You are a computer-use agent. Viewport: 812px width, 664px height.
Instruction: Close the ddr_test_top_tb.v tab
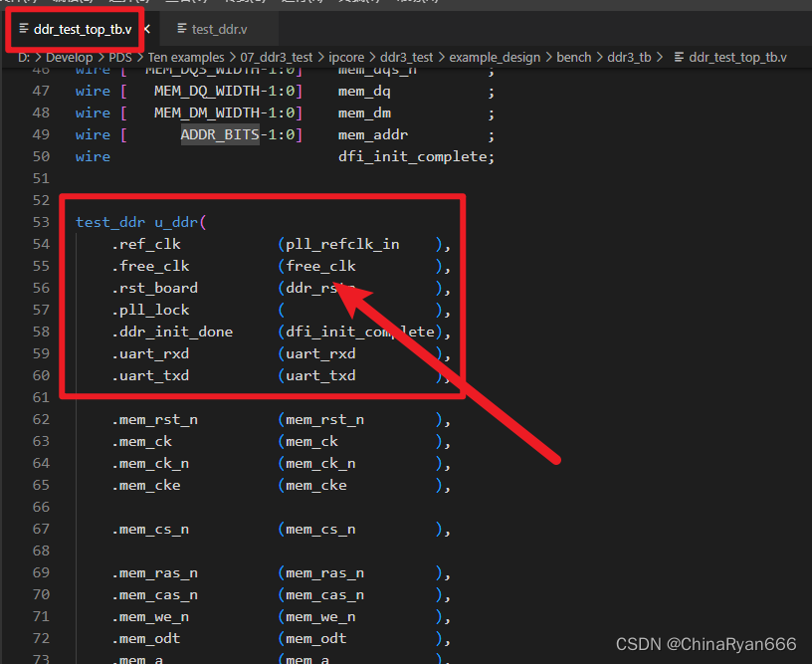coord(147,29)
